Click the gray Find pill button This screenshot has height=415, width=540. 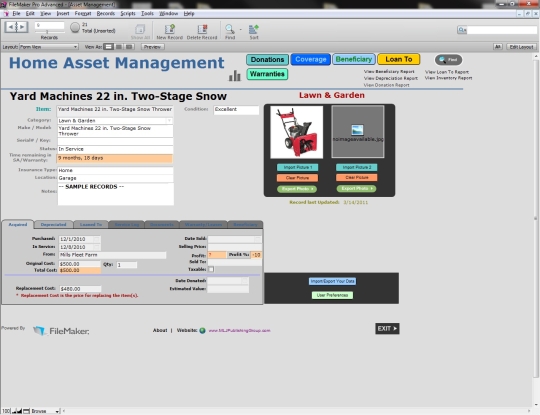point(448,60)
